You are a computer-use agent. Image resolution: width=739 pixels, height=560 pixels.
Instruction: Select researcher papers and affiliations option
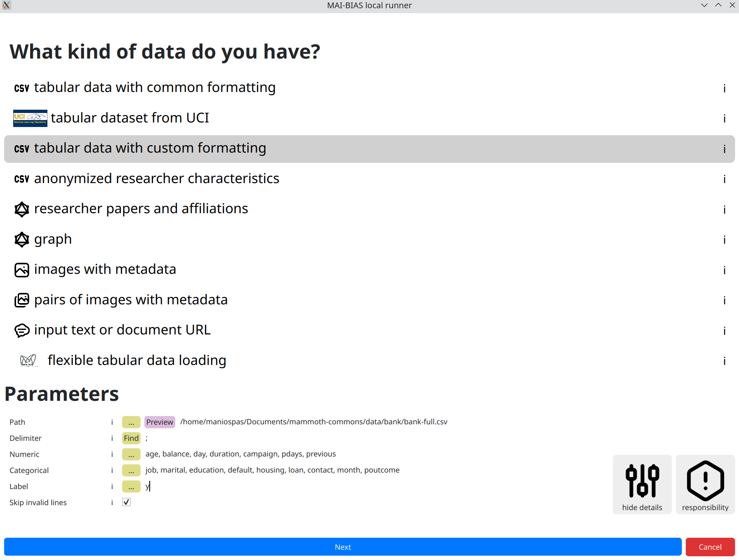[x=141, y=209]
